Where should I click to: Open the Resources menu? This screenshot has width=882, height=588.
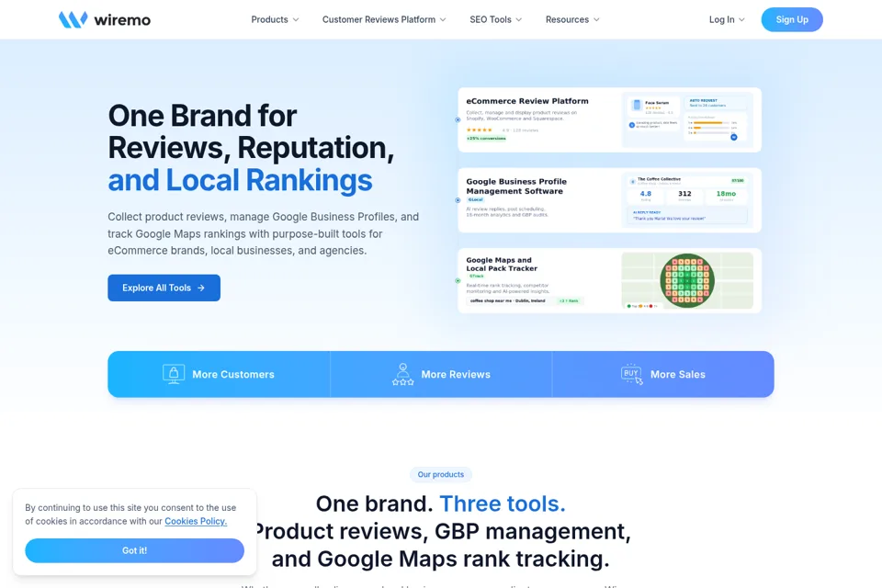[572, 19]
